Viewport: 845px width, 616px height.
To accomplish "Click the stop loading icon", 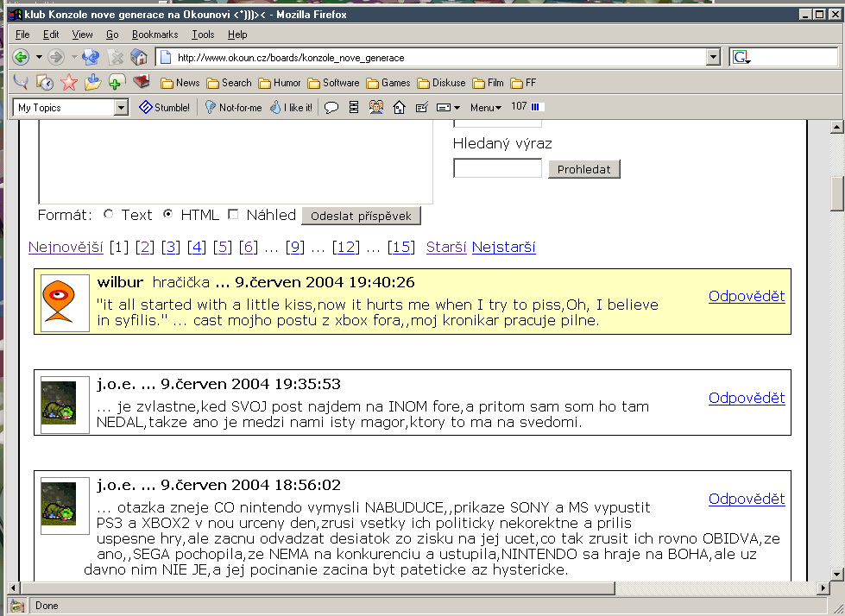I will 116,57.
